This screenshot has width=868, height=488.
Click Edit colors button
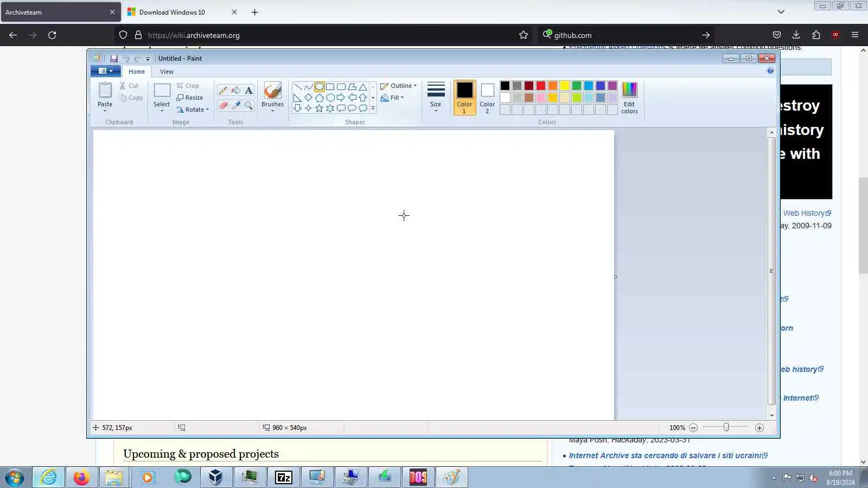[629, 98]
